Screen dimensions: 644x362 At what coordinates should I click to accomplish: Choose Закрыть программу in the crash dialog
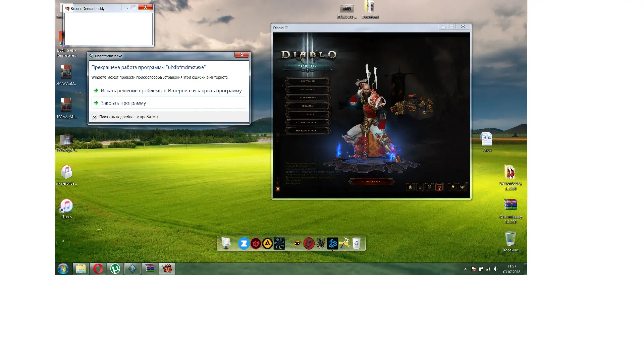click(x=169, y=103)
